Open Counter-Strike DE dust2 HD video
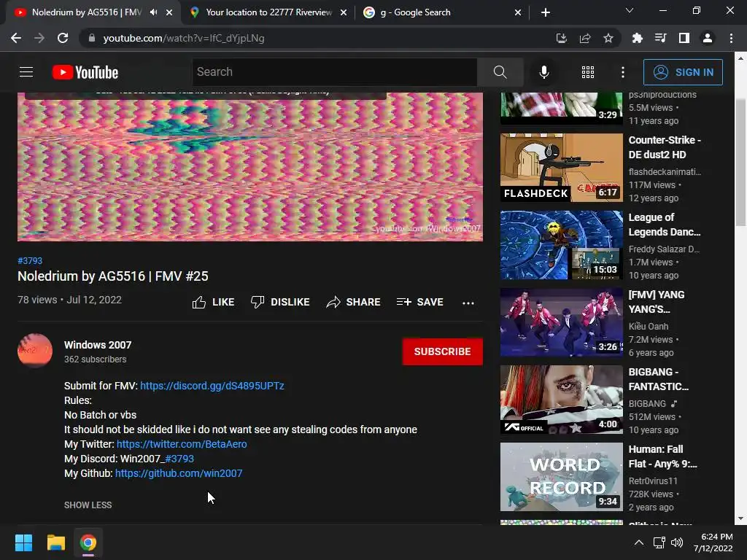 pos(562,168)
